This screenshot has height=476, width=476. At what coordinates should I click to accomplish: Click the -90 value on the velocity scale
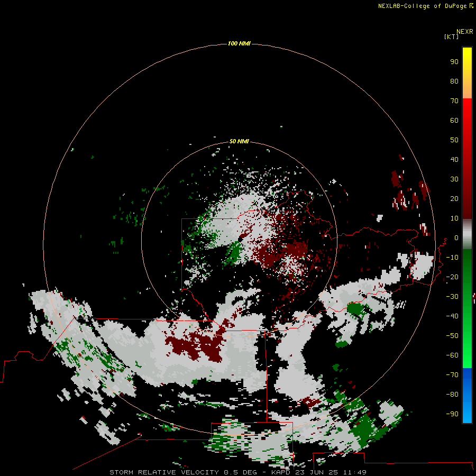(x=452, y=414)
